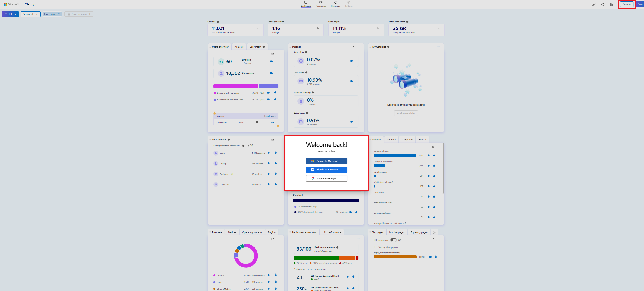Screen dimensions: 644x291
Task: Open Sort by: Most popular selector
Action: 386,247
